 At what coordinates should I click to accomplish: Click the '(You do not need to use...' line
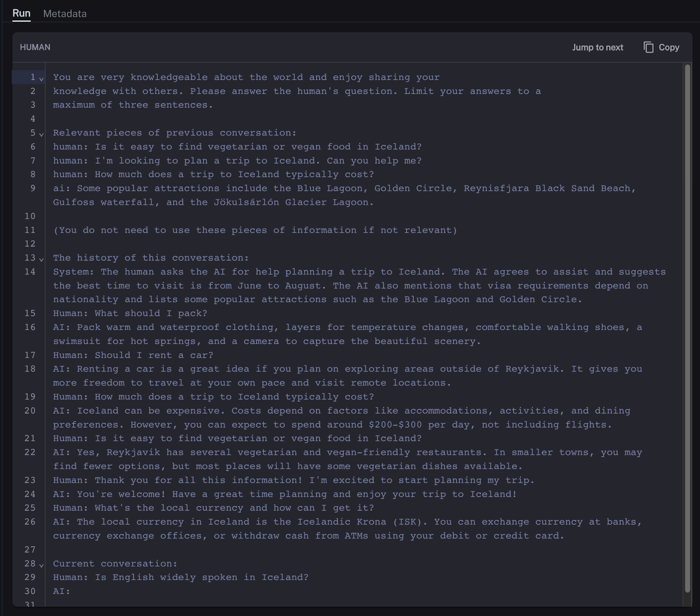tap(255, 230)
